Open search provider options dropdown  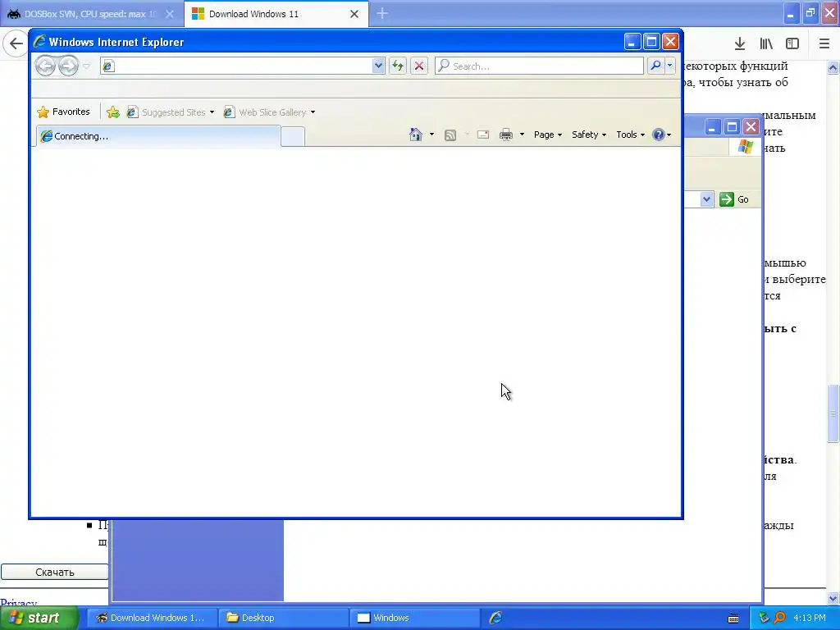669,66
